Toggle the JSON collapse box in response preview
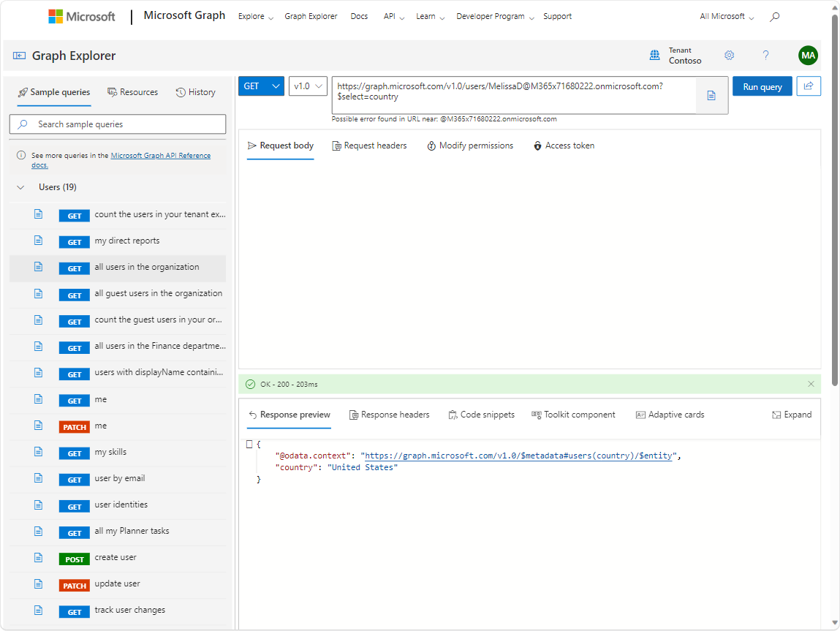Screen dimensions: 840x631 [249, 444]
